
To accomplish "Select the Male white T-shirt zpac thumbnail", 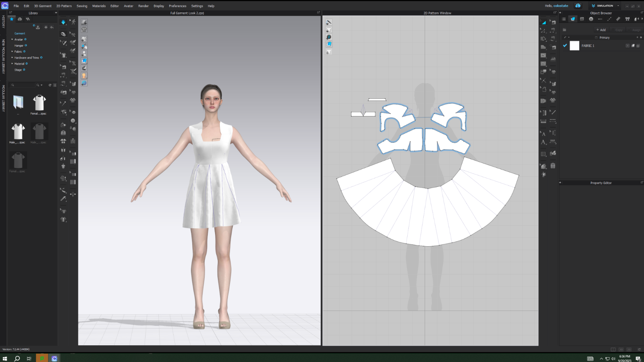I will (18, 132).
